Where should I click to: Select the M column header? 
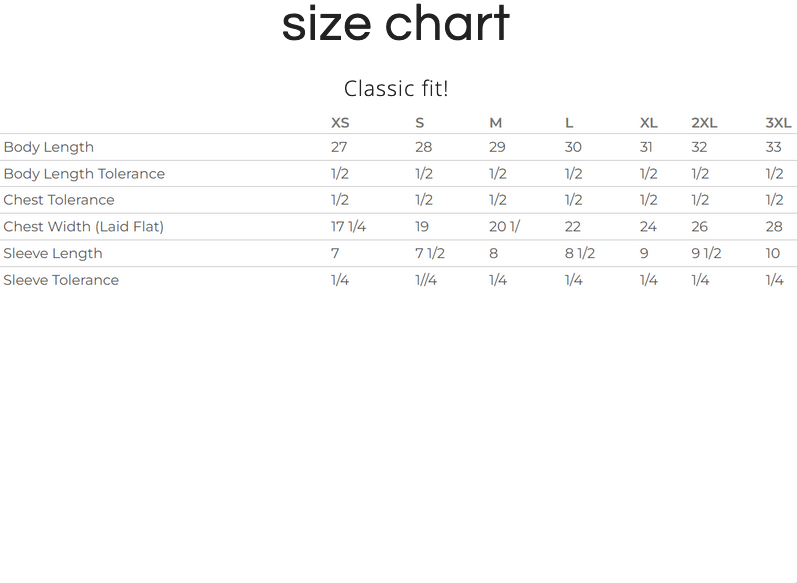point(495,123)
